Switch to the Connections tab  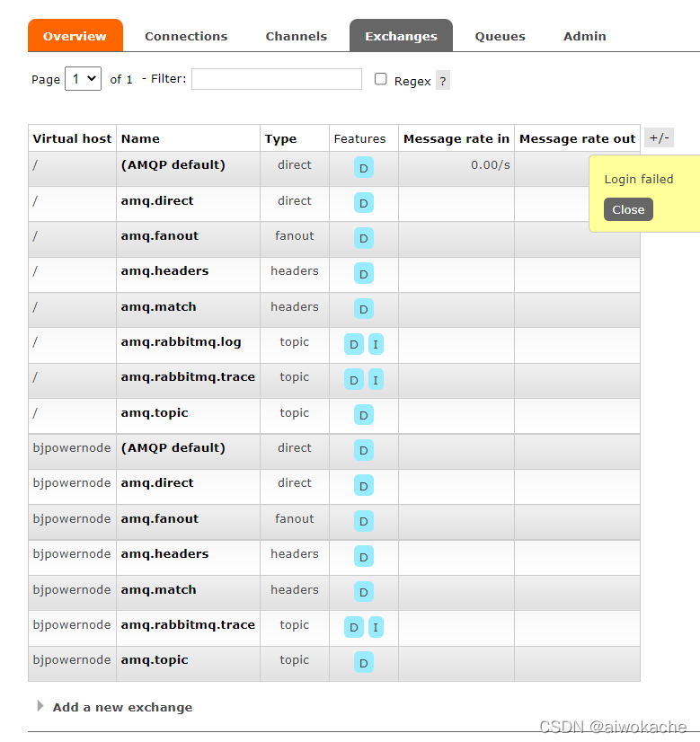tap(186, 36)
